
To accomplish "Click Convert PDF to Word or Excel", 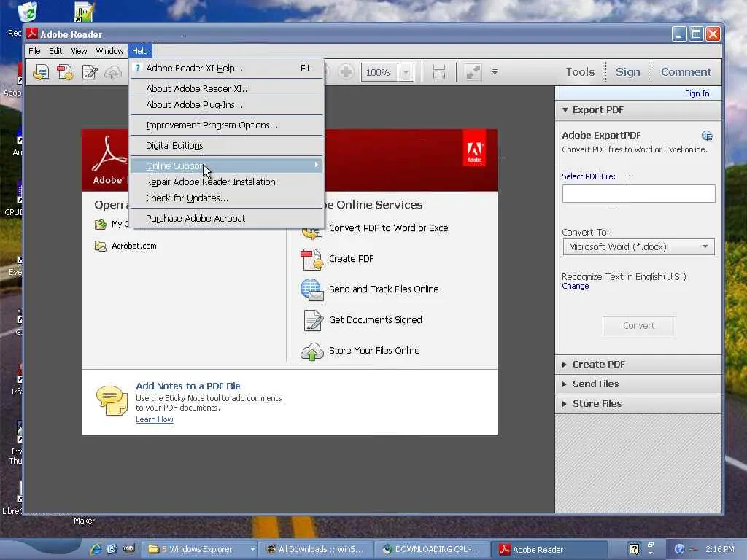I will pos(390,228).
